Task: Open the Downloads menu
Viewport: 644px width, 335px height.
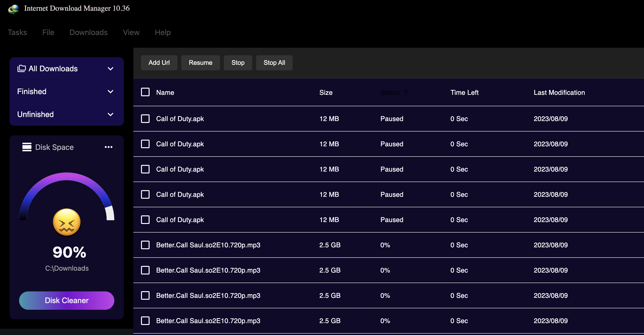Action: pyautogui.click(x=88, y=32)
